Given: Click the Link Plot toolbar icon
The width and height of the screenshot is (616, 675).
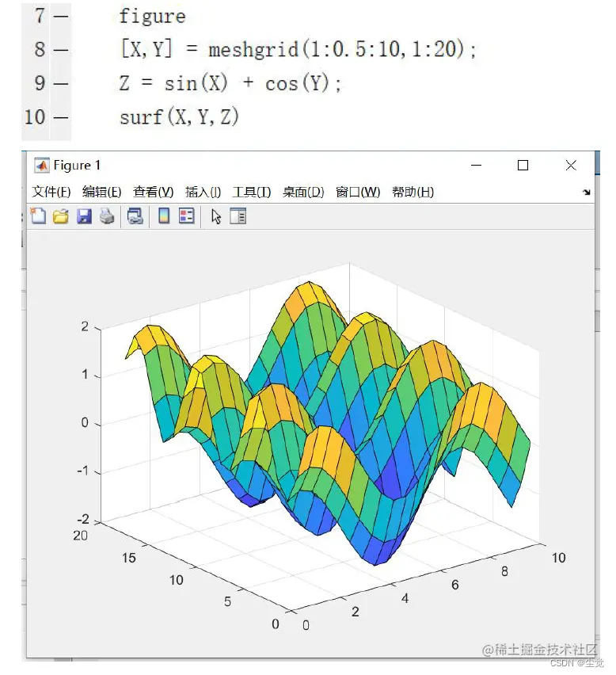Looking at the screenshot, I should [135, 216].
